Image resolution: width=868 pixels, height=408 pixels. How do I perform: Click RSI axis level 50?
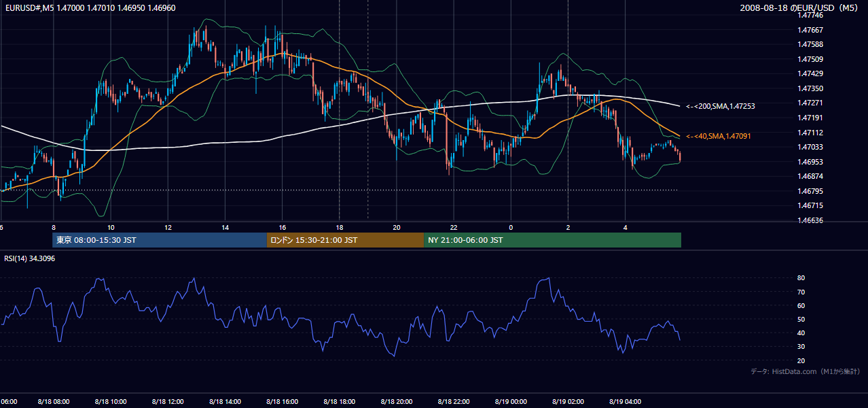801,319
